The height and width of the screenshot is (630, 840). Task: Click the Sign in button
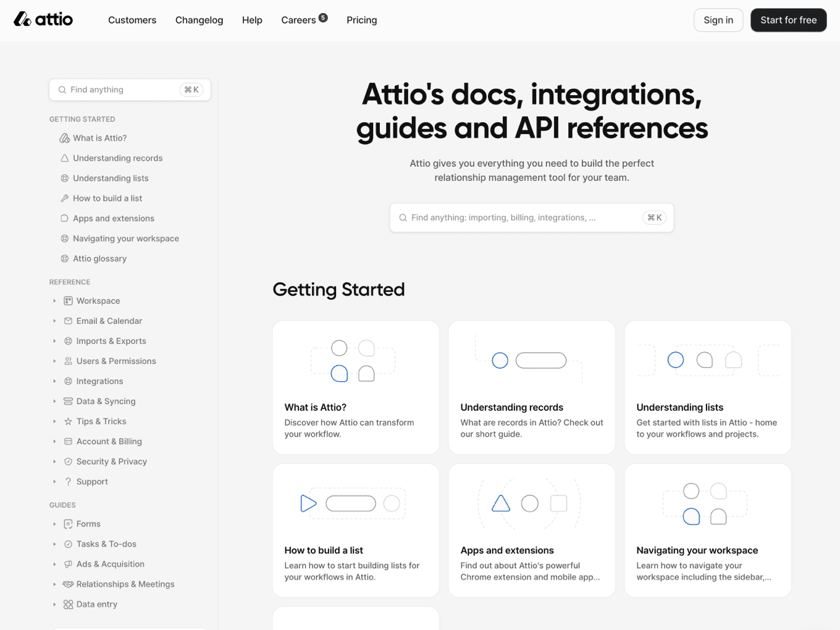[x=718, y=20]
